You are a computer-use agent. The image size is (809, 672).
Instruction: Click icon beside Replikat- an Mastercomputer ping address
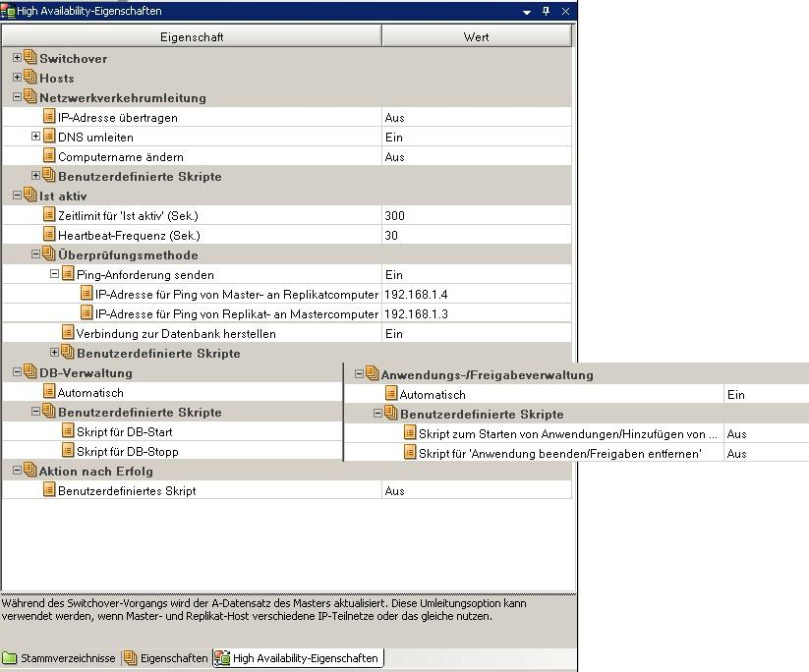(87, 313)
